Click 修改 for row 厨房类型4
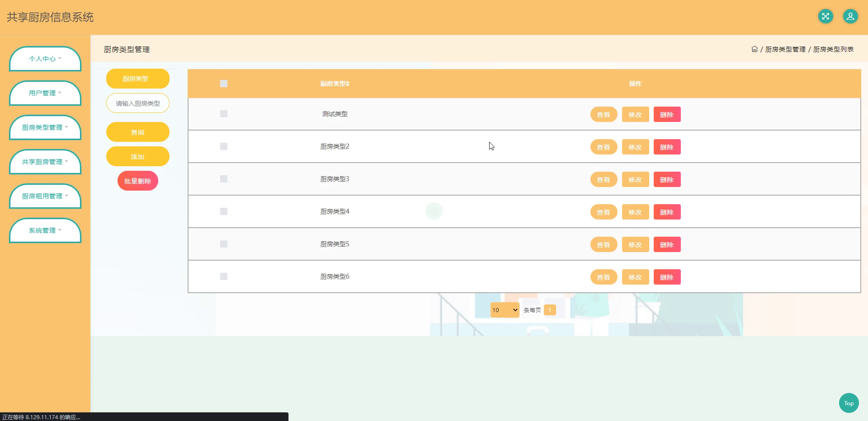Viewport: 868px width, 421px height. point(635,212)
